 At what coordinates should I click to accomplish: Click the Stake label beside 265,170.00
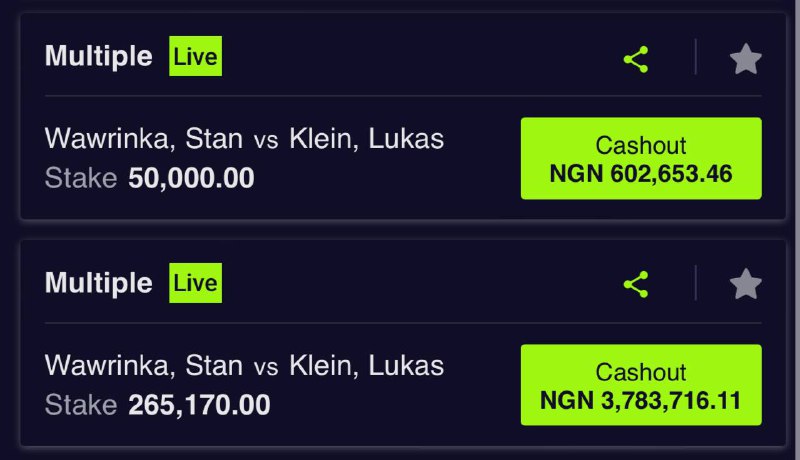(x=82, y=405)
